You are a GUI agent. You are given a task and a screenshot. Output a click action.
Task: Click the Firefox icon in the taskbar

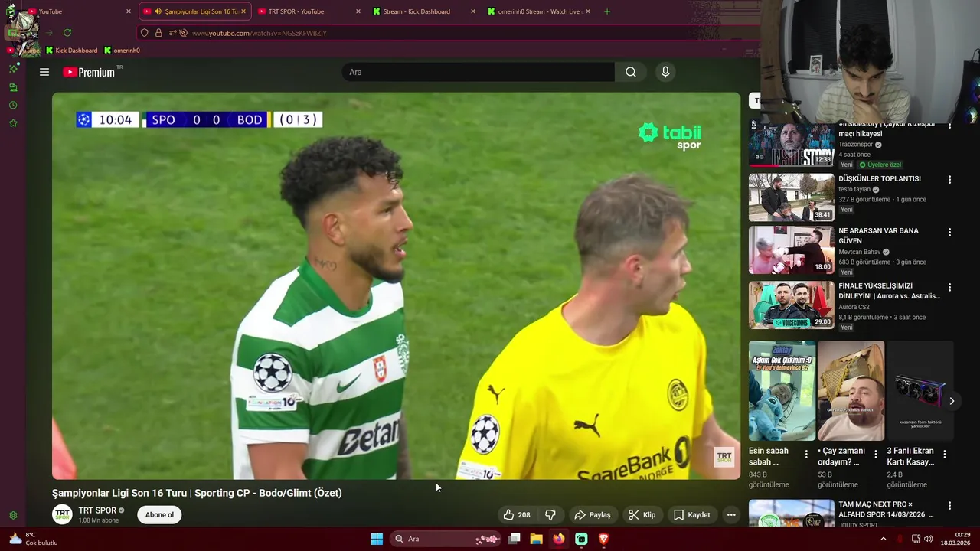pyautogui.click(x=559, y=539)
